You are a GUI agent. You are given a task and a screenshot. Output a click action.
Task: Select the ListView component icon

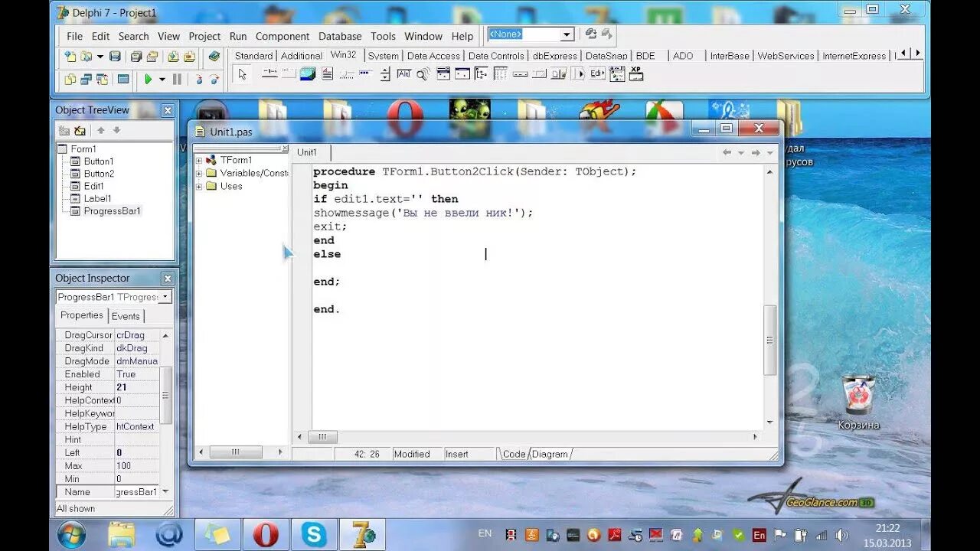coord(500,74)
